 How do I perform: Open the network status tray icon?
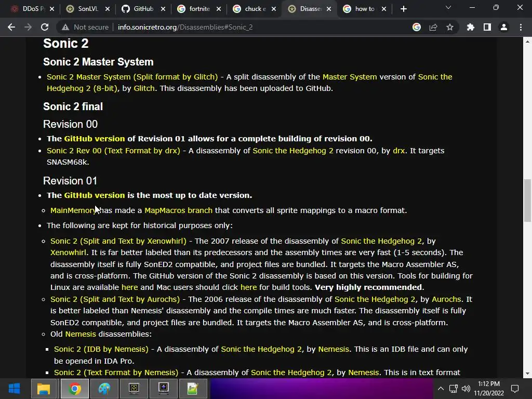pos(453,389)
